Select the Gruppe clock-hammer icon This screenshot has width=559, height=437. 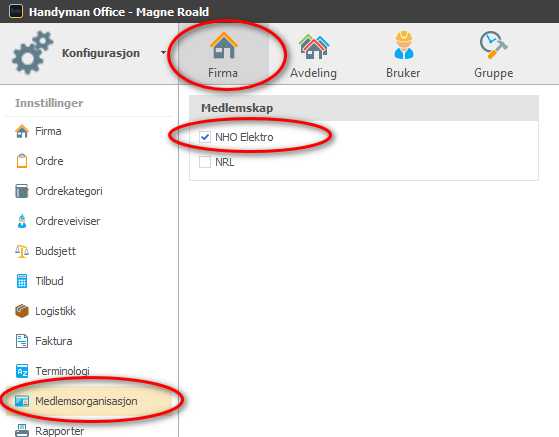pyautogui.click(x=493, y=45)
